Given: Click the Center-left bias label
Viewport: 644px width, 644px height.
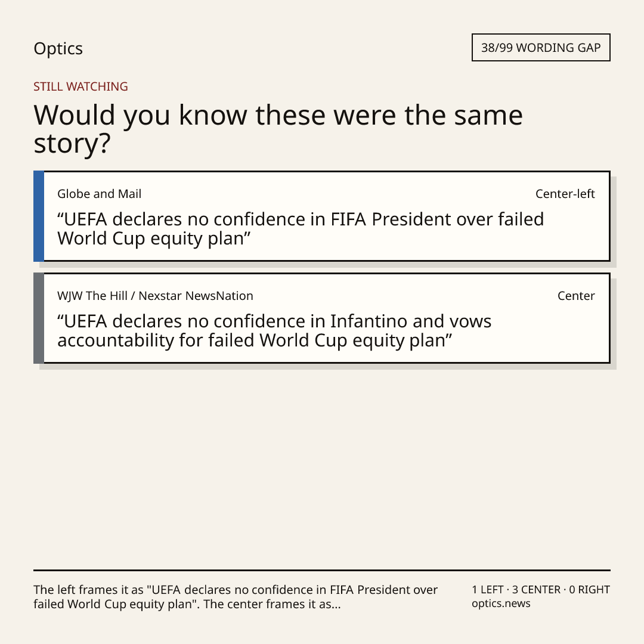Looking at the screenshot, I should pos(565,194).
